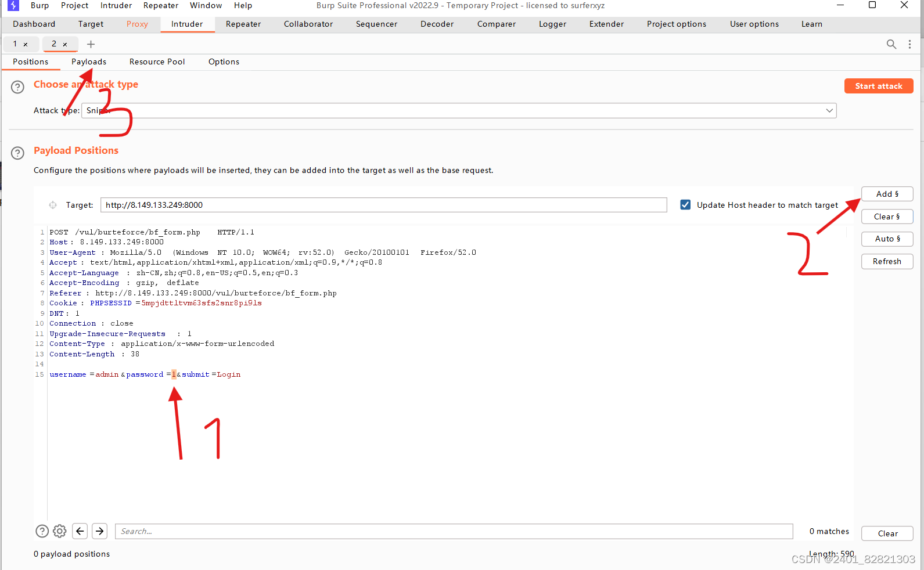Screen dimensions: 924x570
Task: Click the Content-Length header line
Action: [x=94, y=354]
